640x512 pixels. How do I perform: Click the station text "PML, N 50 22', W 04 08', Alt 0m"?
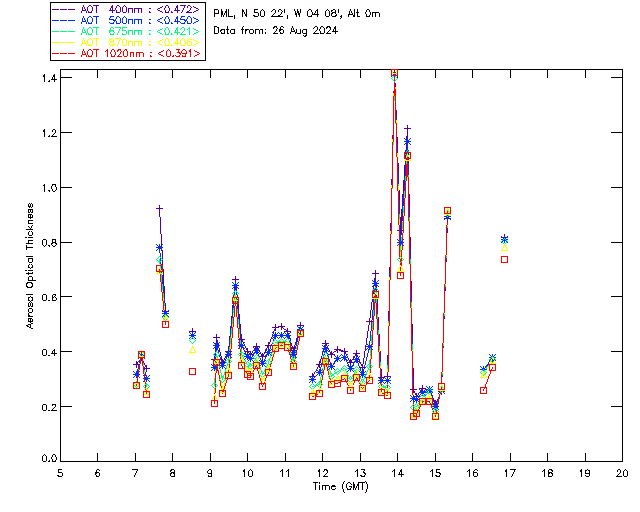tap(297, 14)
